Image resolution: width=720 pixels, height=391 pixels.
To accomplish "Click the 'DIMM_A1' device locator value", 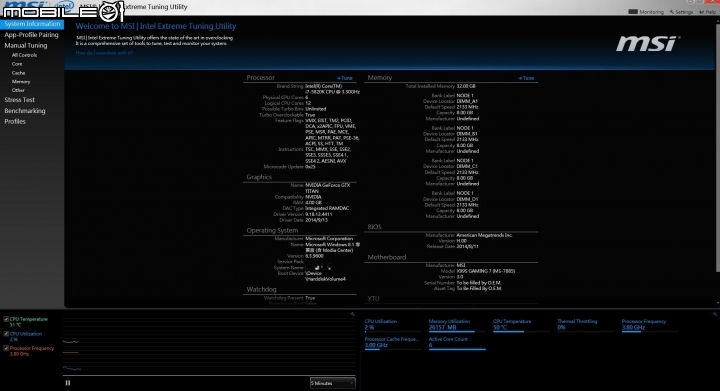I will [467, 101].
